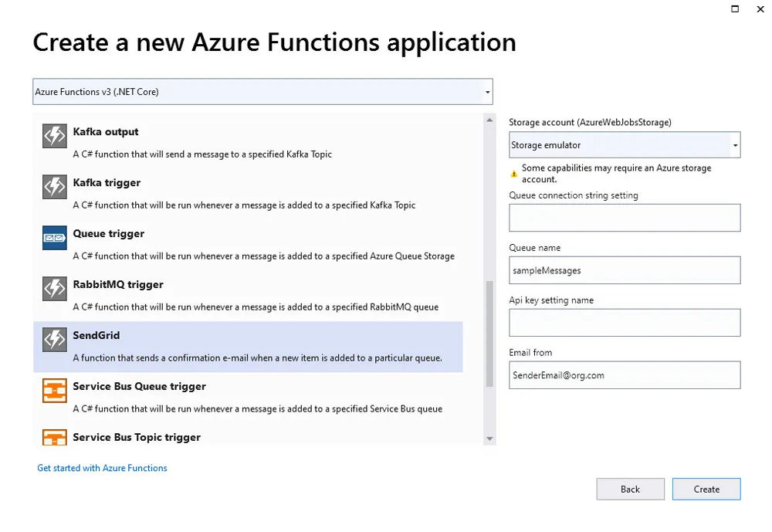Click the Back button

(x=630, y=489)
